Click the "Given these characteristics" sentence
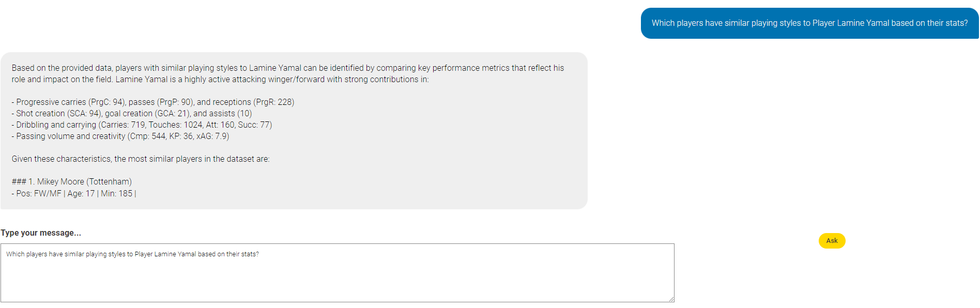The height and width of the screenshot is (308, 980). (141, 159)
